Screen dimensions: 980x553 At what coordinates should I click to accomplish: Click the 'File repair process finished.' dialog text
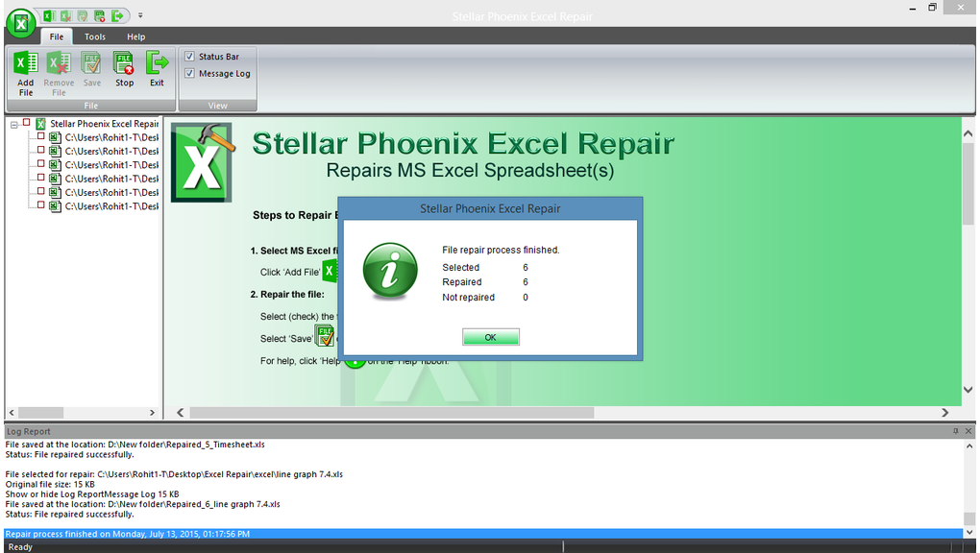pyautogui.click(x=501, y=250)
